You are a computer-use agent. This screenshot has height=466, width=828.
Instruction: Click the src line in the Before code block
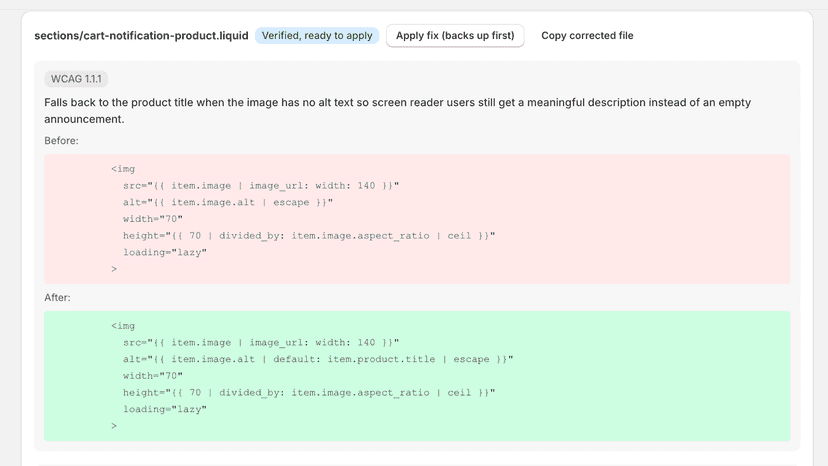pyautogui.click(x=261, y=185)
